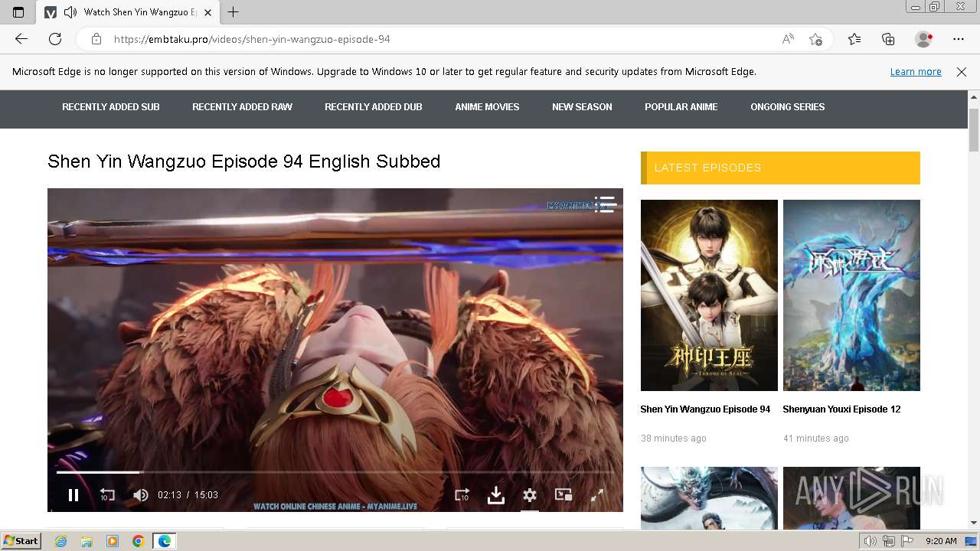Refresh the current page
This screenshot has width=980, height=551.
[x=55, y=39]
